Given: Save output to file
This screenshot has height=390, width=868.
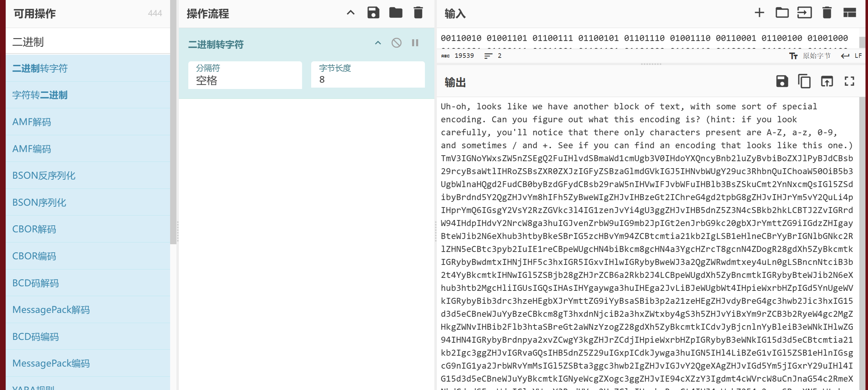Looking at the screenshot, I should (782, 82).
